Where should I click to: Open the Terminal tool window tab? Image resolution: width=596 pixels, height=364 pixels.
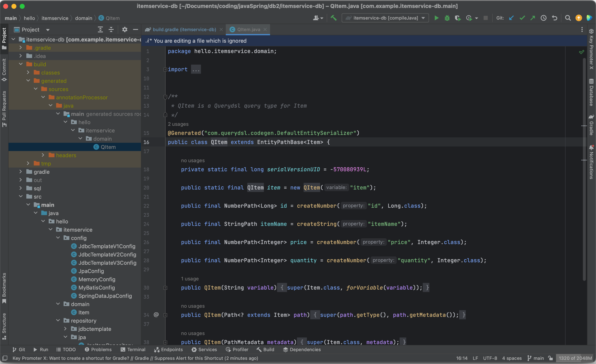coord(133,349)
